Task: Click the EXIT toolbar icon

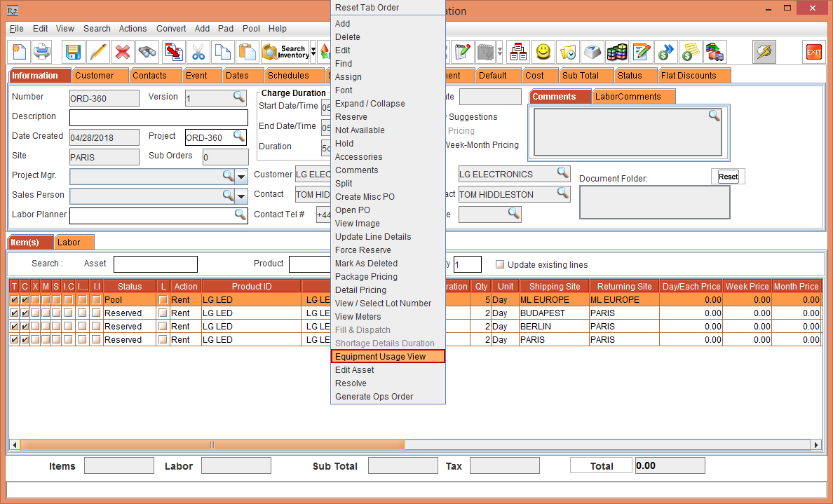Action: tap(813, 51)
